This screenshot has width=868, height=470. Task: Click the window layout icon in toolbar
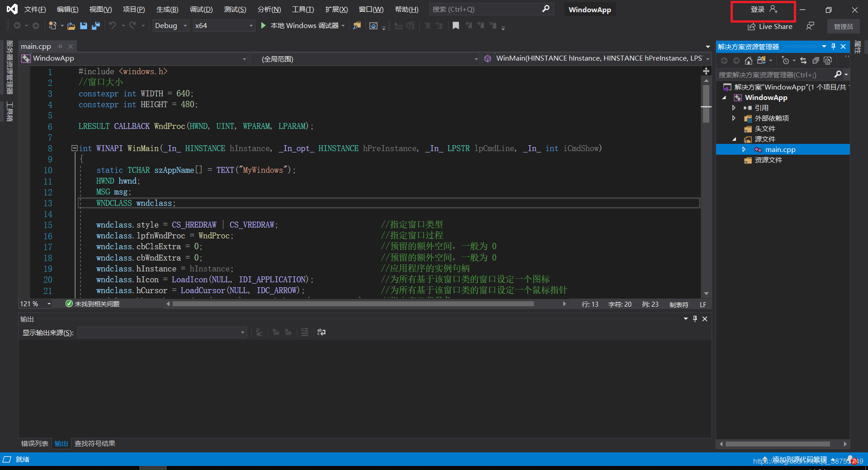[x=373, y=26]
